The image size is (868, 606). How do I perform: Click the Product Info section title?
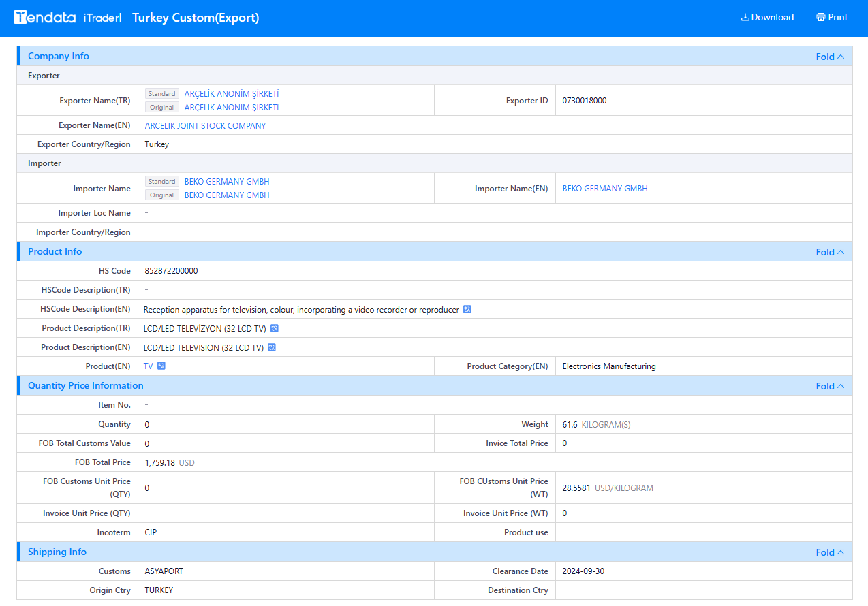point(55,252)
